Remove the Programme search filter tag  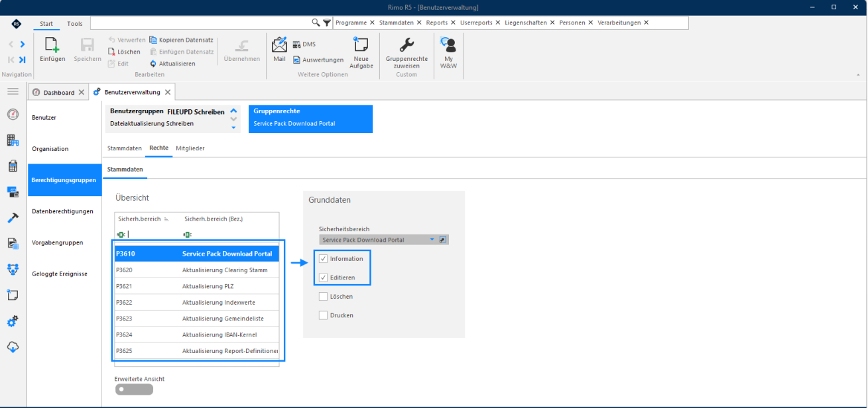pos(372,23)
